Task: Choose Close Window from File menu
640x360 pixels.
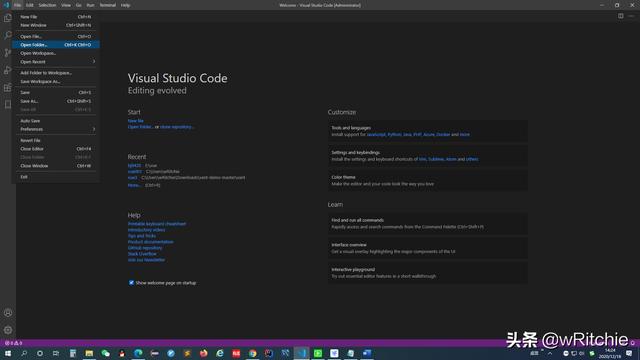Action: (x=56, y=166)
